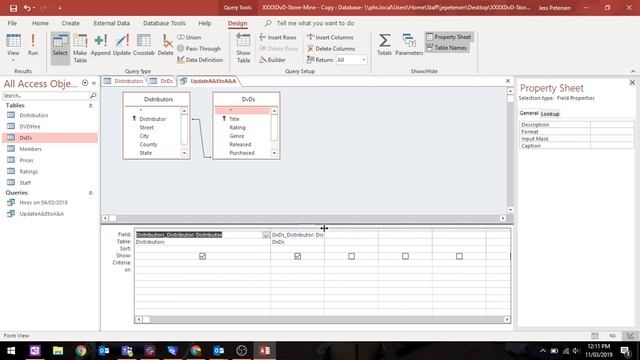The width and height of the screenshot is (640, 360).
Task: Toggle the Property Sheet pane
Action: point(449,37)
